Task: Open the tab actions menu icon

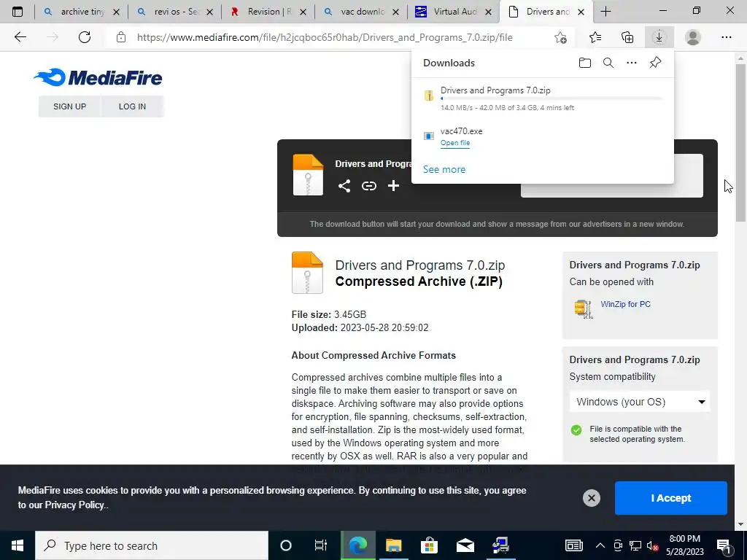Action: 18,12
